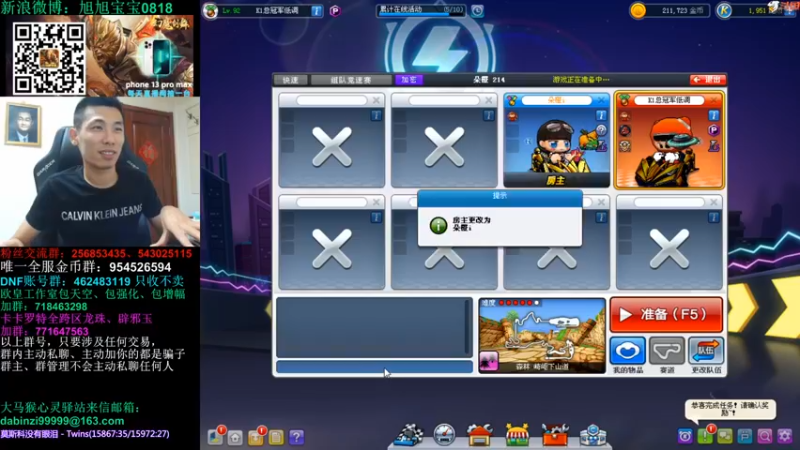Click the orange E1总冠军低调 player card
800x450 pixels.
click(669, 140)
